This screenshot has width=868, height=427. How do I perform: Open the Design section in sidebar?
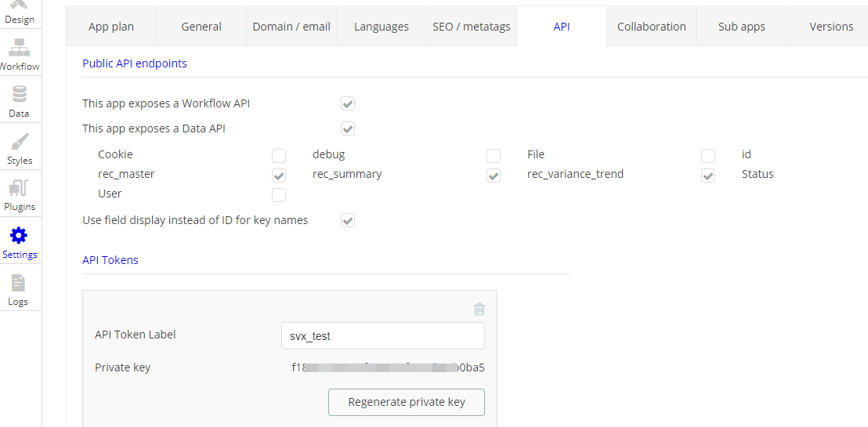20,11
